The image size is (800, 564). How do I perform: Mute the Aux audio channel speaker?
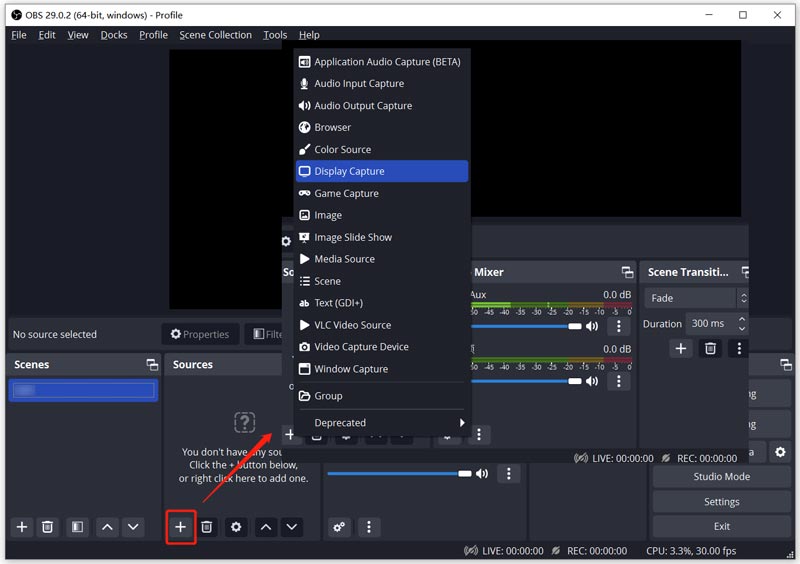point(592,326)
